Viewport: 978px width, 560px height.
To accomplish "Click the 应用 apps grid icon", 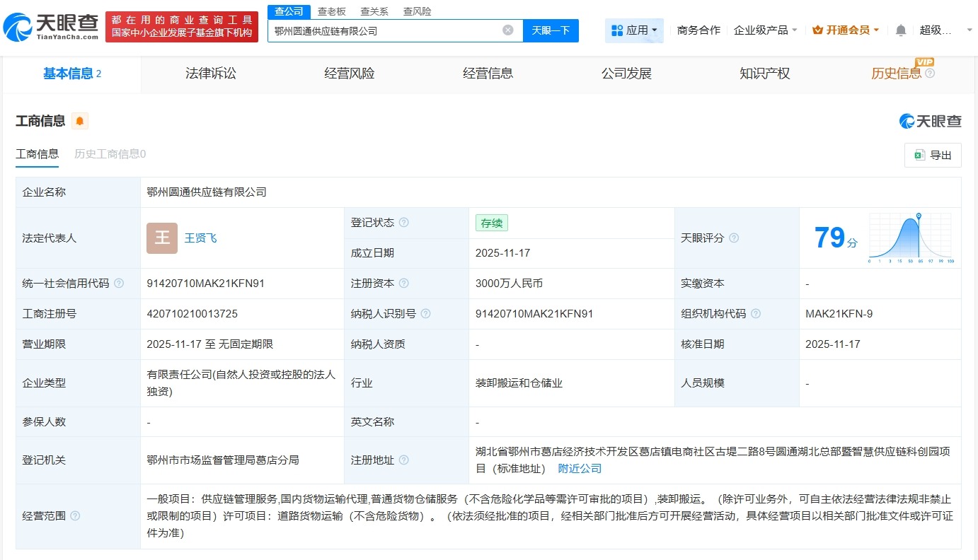I will 618,30.
